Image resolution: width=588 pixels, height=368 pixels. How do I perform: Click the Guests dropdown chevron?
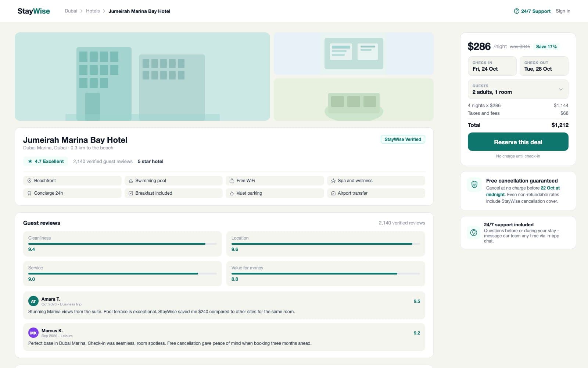click(x=560, y=89)
